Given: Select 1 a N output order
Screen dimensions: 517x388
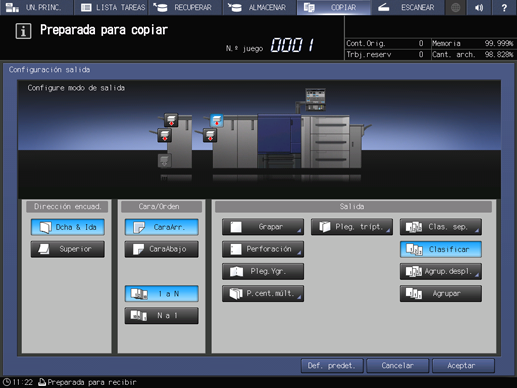Looking at the screenshot, I should coord(162,294).
